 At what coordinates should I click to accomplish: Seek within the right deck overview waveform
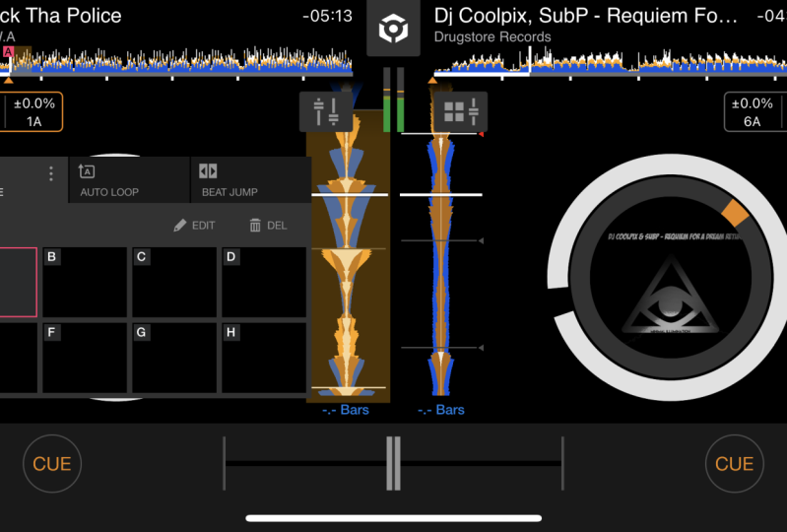[611, 60]
